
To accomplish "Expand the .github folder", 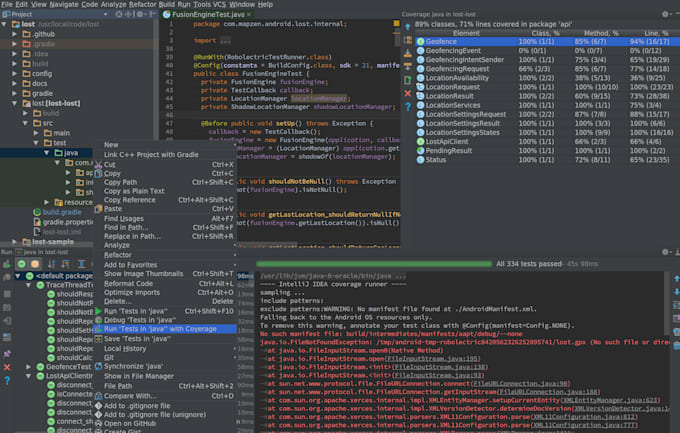I will (15, 34).
